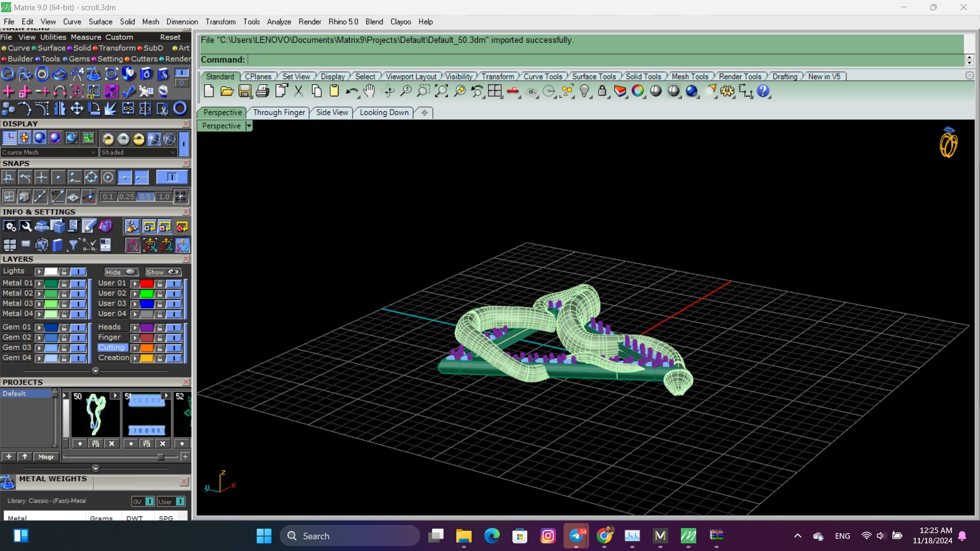
Task: Click the four-viewport layout icon
Action: pyautogui.click(x=495, y=91)
